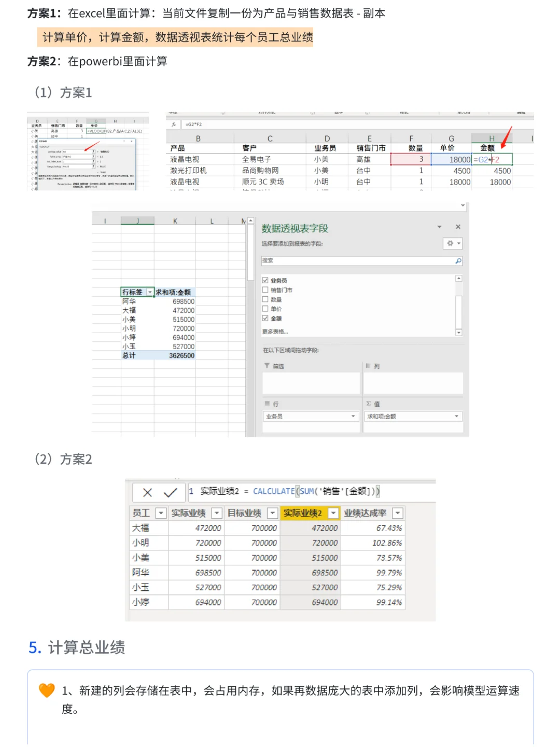Select Excel column header H
Screen dimensions: 560x747
[492, 139]
